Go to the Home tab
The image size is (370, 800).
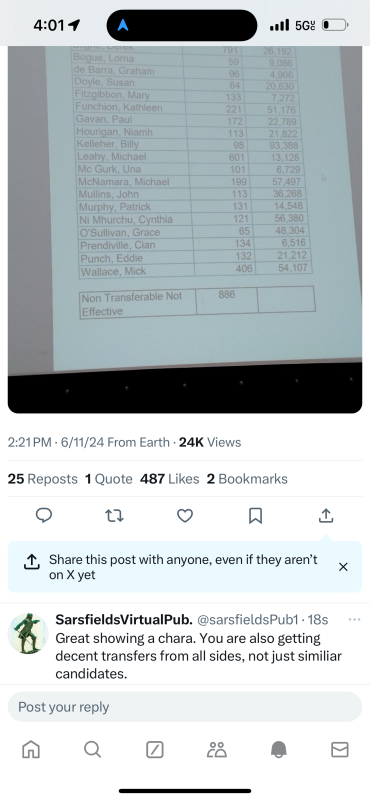point(31,749)
